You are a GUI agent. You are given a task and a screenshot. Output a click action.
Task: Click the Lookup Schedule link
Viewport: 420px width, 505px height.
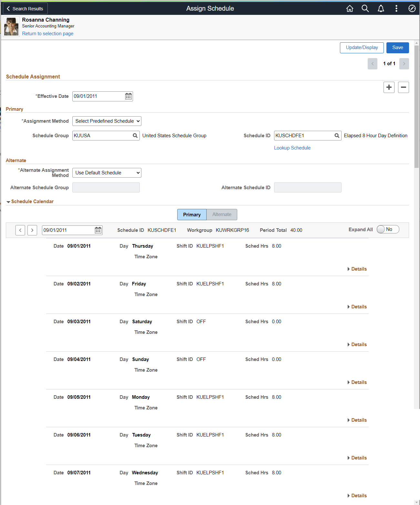(292, 148)
